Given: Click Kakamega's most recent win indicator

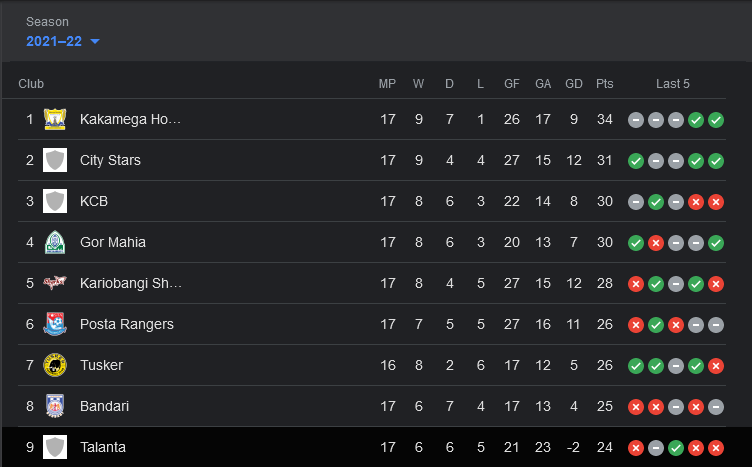Looking at the screenshot, I should point(716,120).
